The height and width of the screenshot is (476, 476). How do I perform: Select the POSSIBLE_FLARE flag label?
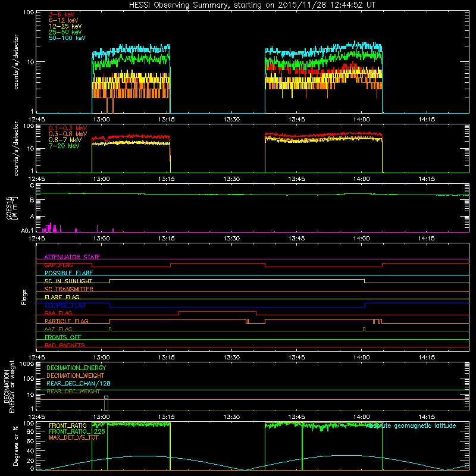point(68,273)
